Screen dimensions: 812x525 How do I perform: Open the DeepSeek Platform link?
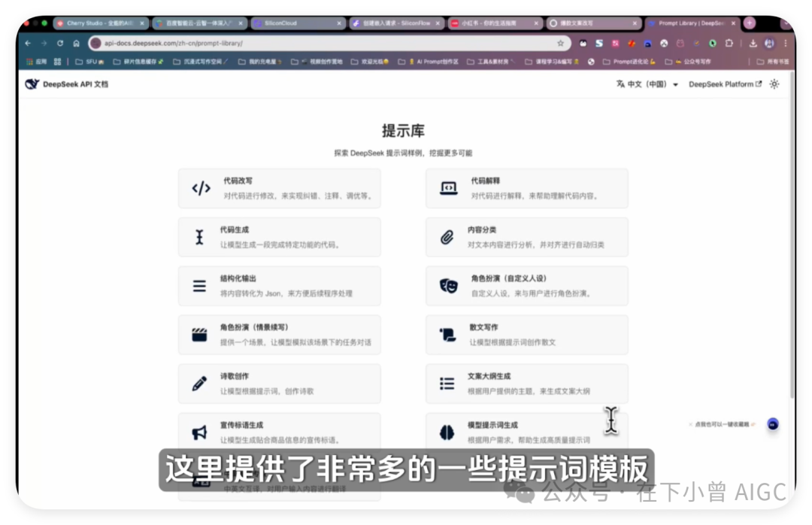point(725,84)
